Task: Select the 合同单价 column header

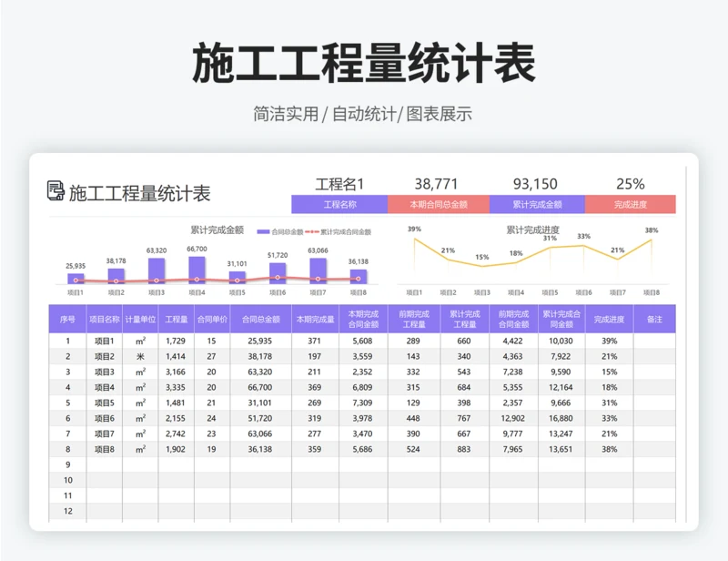Action: click(x=212, y=320)
